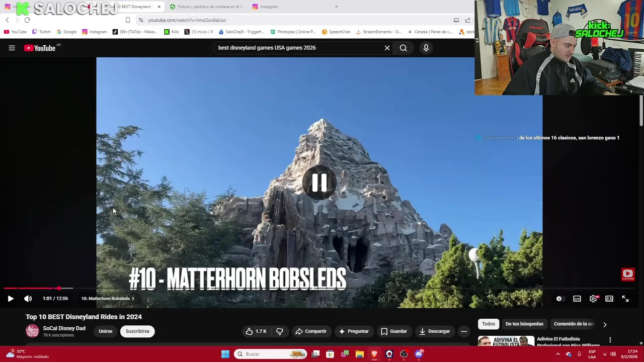
Task: Open the 'Adivina El Futbolista' thumbnail
Action: pos(506,341)
